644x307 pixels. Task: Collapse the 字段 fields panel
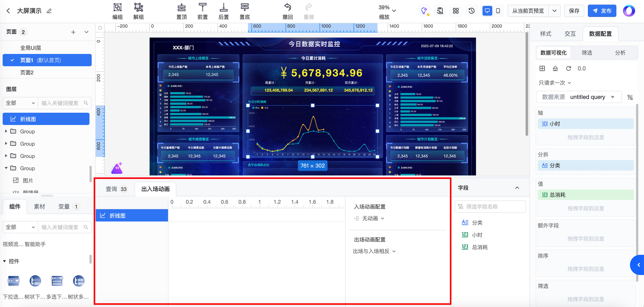[x=517, y=188]
